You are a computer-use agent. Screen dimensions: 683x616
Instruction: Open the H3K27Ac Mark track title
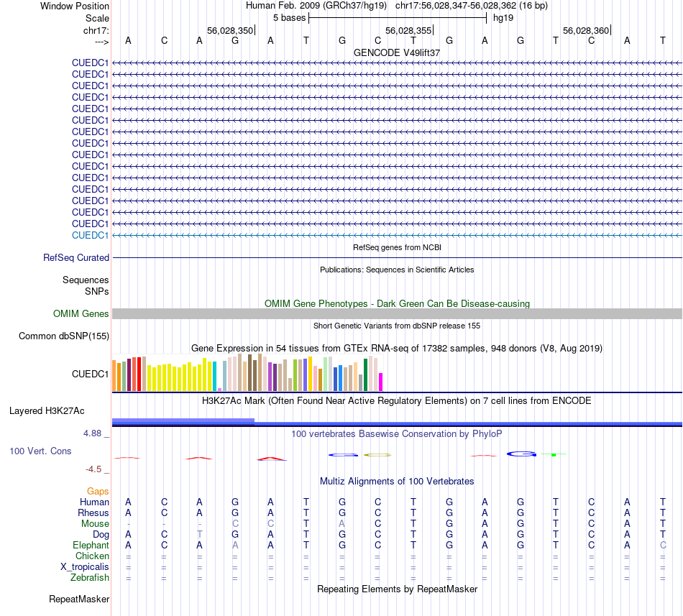tap(397, 400)
